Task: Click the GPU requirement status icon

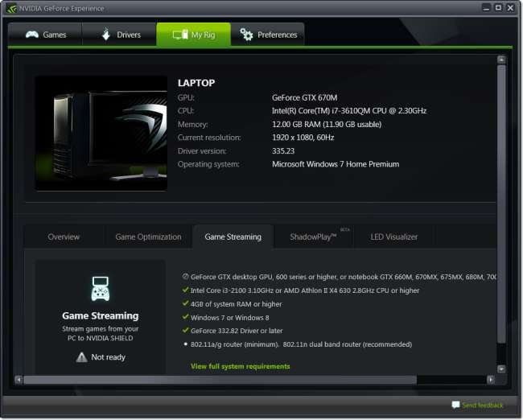Action: (185, 276)
